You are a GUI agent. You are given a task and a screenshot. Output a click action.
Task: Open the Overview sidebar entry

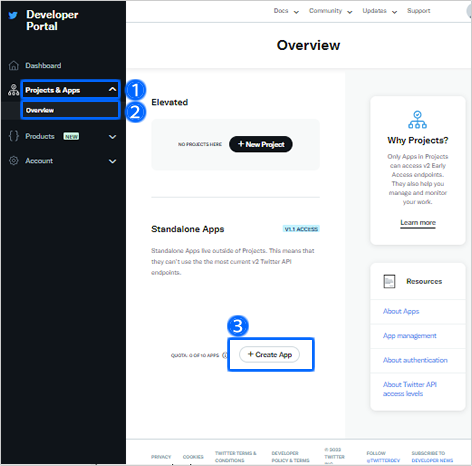[40, 110]
